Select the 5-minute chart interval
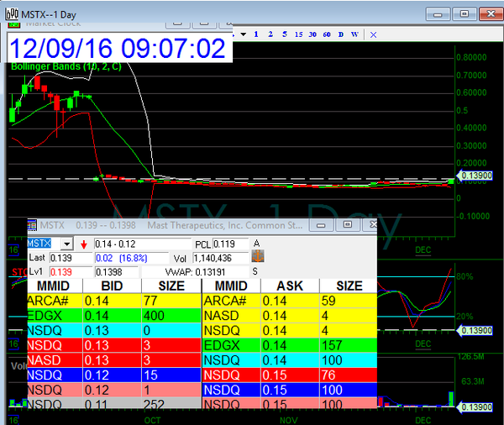This screenshot has height=425, width=504. 284,34
